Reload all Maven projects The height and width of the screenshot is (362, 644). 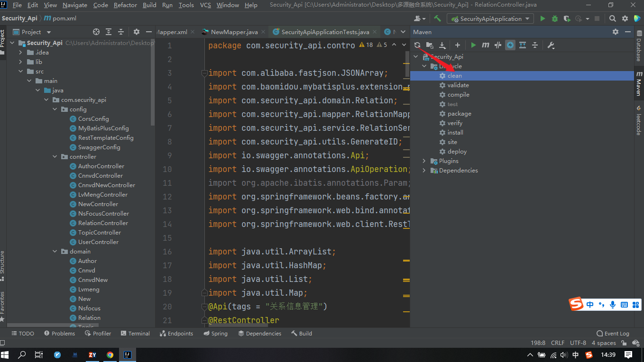(x=417, y=45)
